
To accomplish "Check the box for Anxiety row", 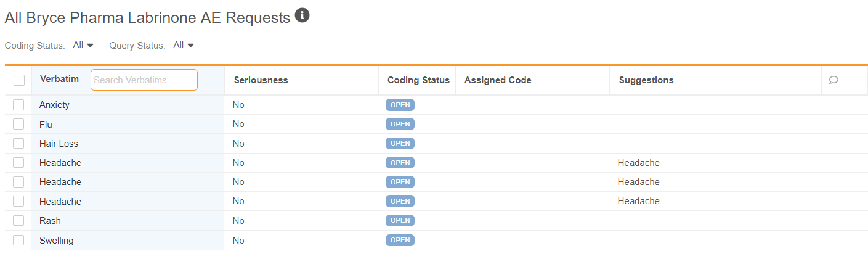I will tap(18, 105).
